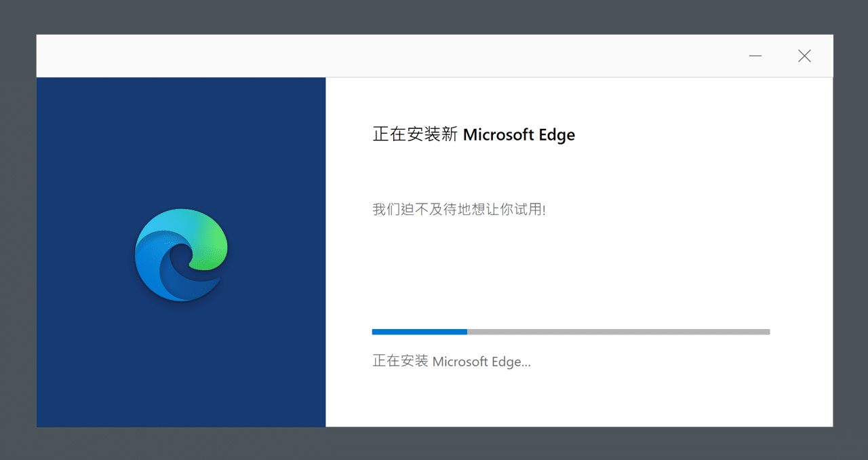Click the bold Microsoft Edge title text
Viewport: 868px width, 460px height.
point(519,134)
